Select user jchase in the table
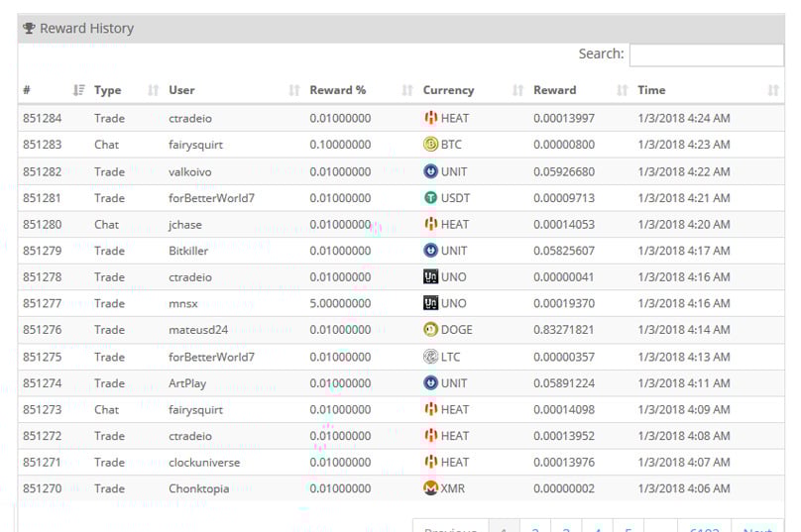The image size is (801, 532). point(185,225)
